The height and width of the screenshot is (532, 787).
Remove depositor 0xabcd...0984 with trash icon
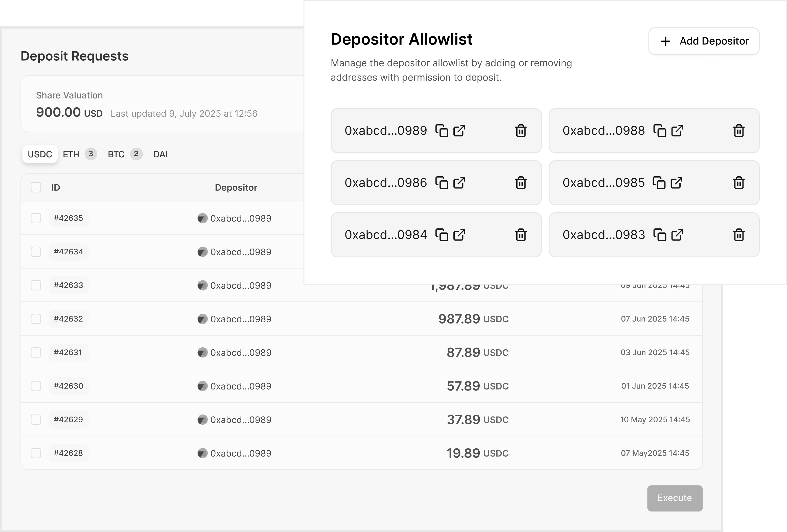(520, 235)
